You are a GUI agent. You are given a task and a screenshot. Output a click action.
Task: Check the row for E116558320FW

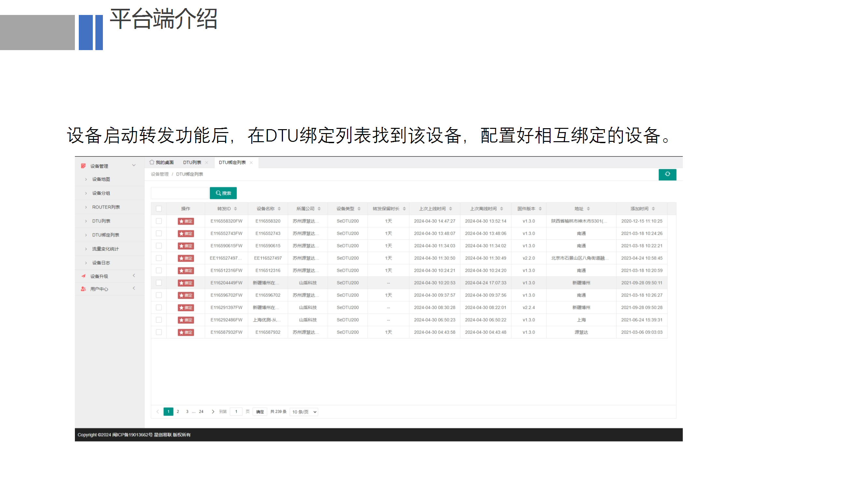159,221
